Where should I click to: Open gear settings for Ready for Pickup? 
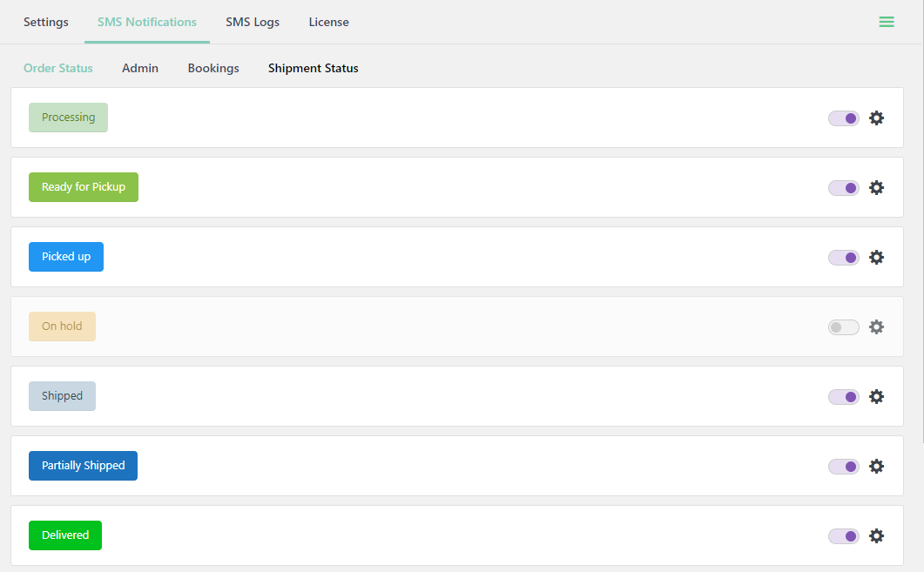pyautogui.click(x=876, y=188)
